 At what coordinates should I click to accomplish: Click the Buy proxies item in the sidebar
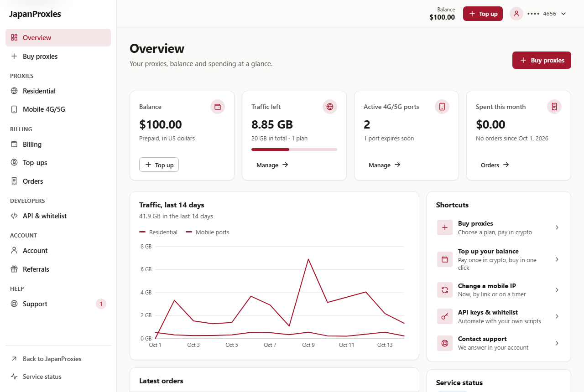tap(58, 56)
